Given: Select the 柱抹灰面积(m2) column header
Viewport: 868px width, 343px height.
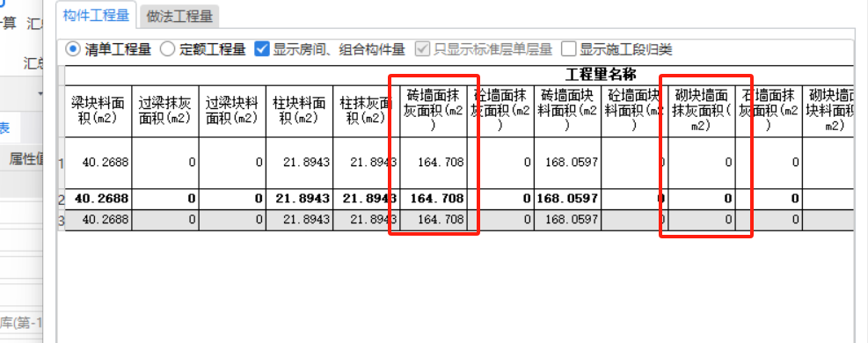Looking at the screenshot, I should [x=366, y=111].
